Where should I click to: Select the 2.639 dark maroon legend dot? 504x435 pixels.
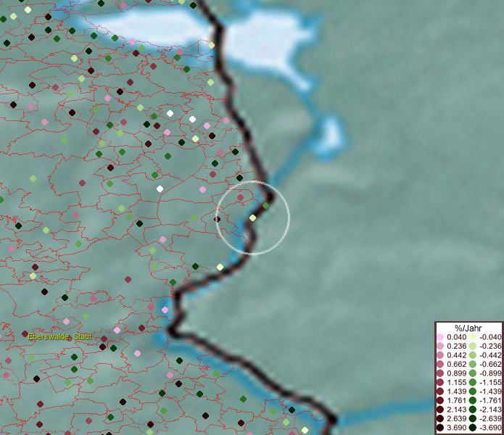point(440,418)
